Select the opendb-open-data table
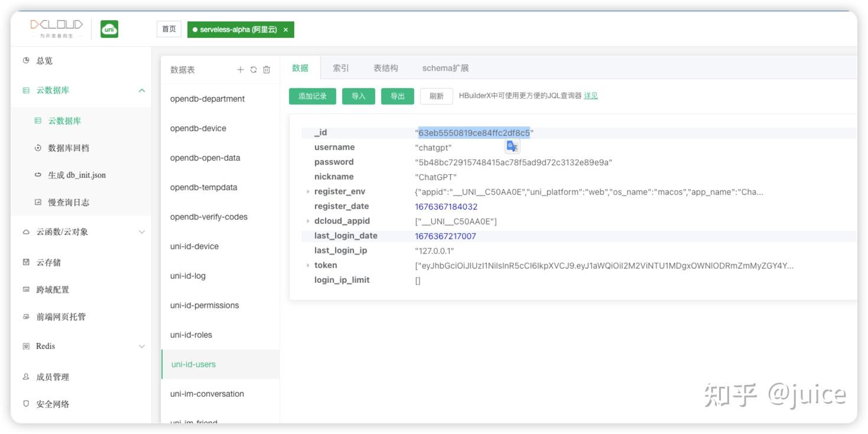This screenshot has width=868, height=434. (x=220, y=158)
